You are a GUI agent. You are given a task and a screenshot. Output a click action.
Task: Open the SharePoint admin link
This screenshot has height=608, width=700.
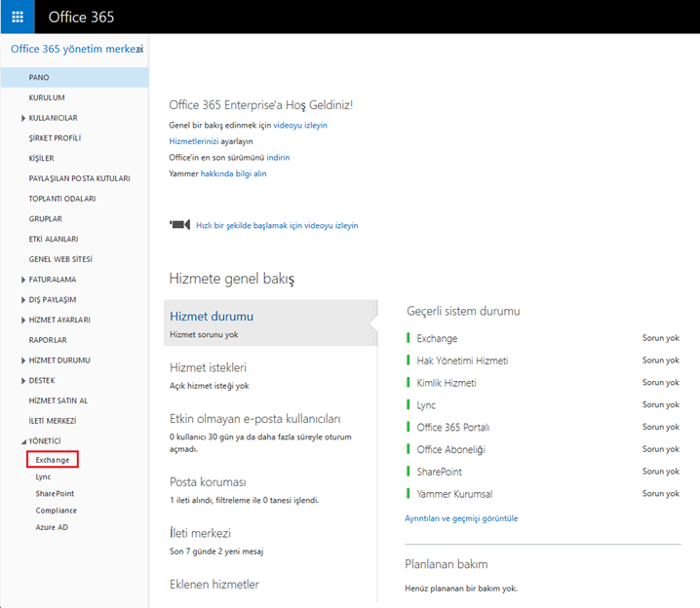(55, 493)
